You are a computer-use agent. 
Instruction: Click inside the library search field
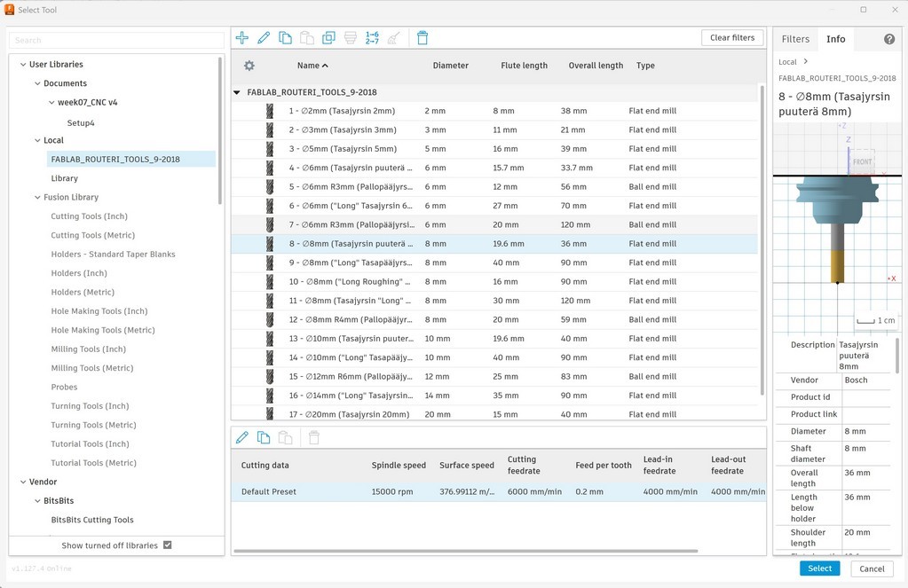coord(114,40)
